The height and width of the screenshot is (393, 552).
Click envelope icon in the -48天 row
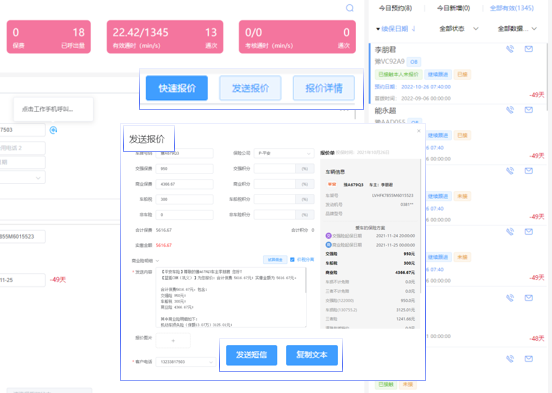tap(528, 298)
